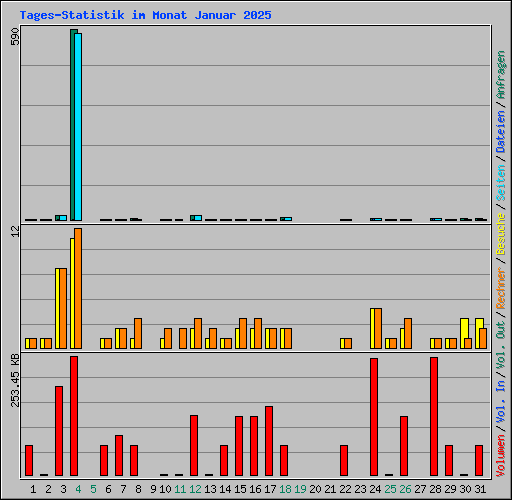Click the orange Rechner bar on day 24
The image size is (512, 500).
pyautogui.click(x=378, y=329)
